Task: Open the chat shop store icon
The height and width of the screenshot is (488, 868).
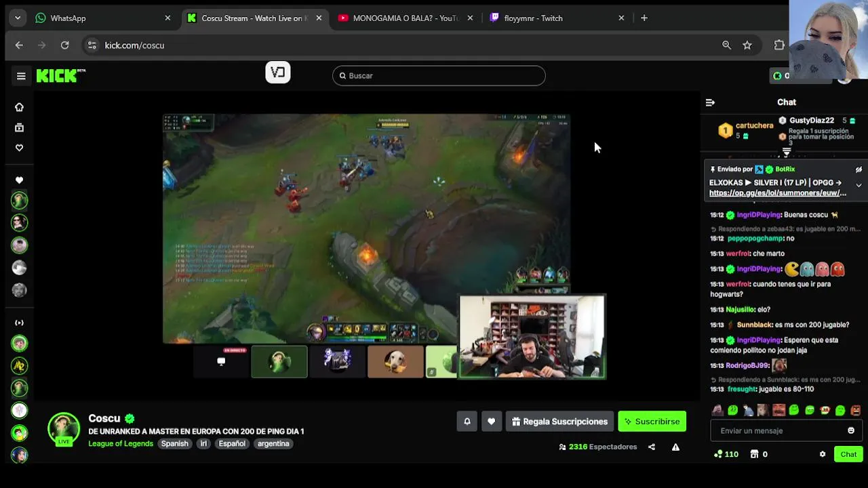Action: [x=754, y=454]
